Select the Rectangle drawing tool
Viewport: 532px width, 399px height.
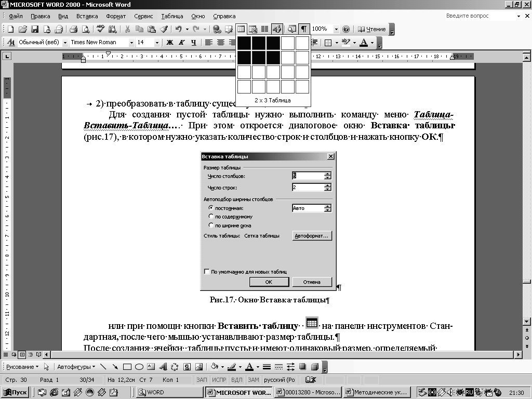pyautogui.click(x=127, y=367)
